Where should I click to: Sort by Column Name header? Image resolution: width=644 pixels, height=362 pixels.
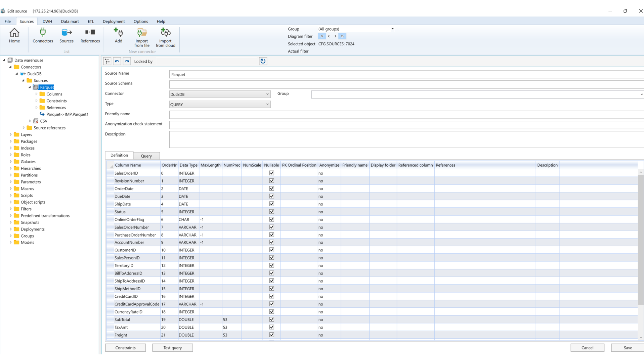pos(137,165)
